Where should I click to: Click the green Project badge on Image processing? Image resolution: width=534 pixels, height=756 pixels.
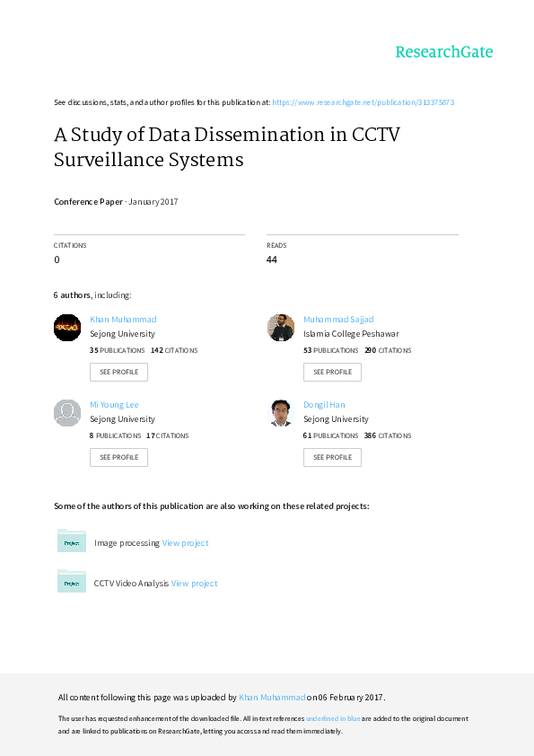coord(71,544)
